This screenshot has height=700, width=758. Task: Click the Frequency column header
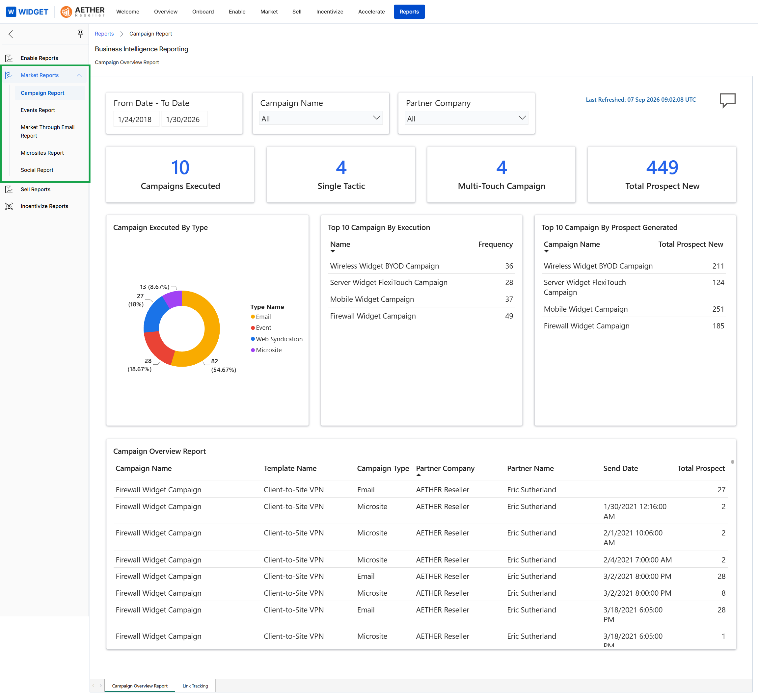tap(495, 244)
